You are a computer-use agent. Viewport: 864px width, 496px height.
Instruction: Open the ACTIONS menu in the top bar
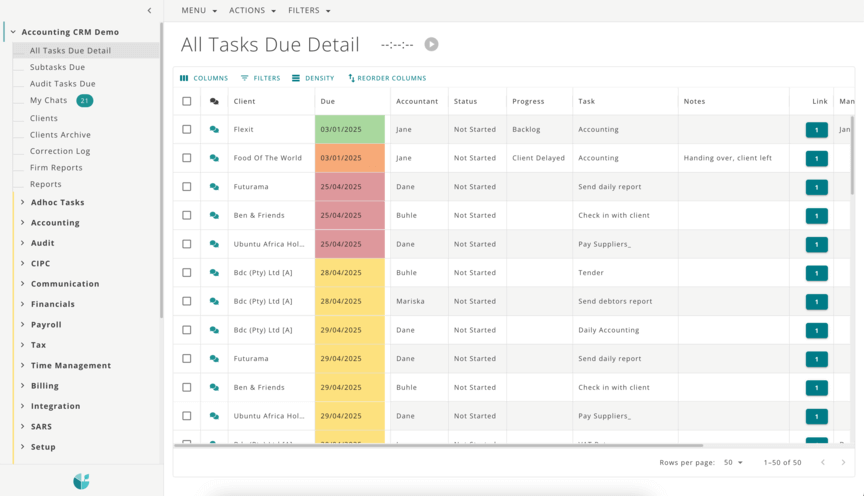(253, 11)
